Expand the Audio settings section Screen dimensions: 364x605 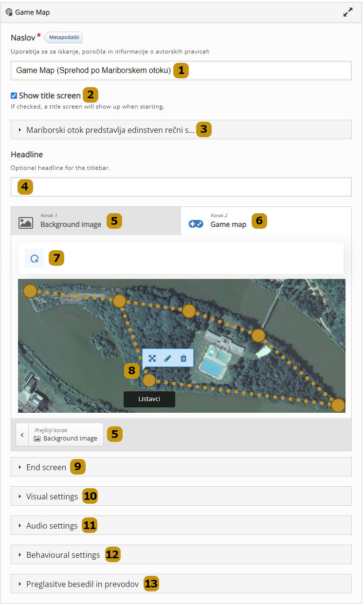pos(52,526)
